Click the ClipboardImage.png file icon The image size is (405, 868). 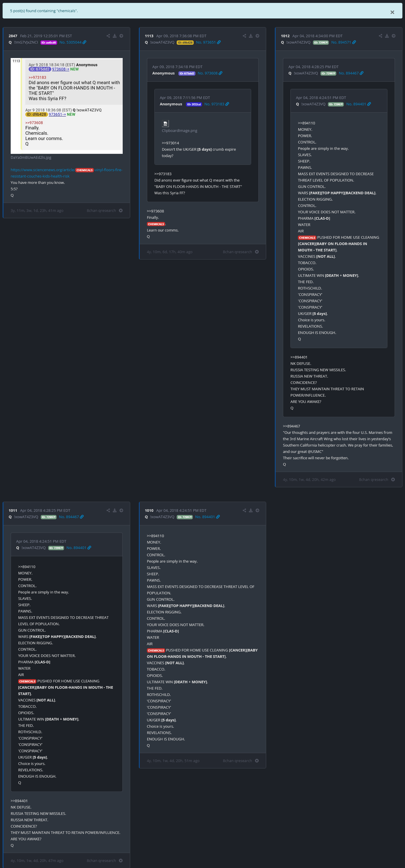(165, 123)
